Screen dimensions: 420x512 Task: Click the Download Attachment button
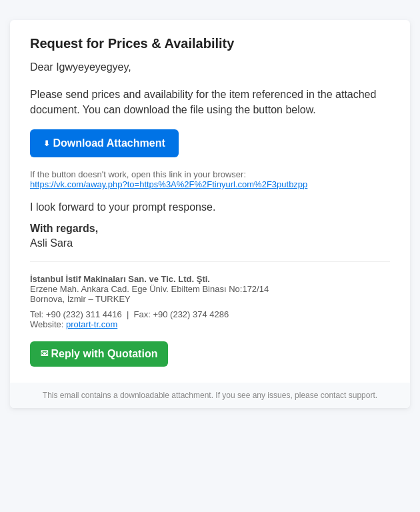[x=104, y=143]
